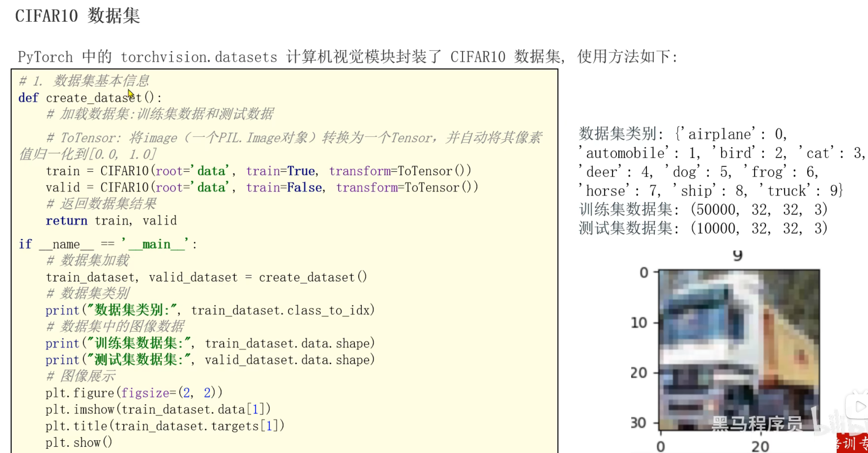Click the plot title '9' above the image
The height and width of the screenshot is (453, 868).
coord(737,255)
